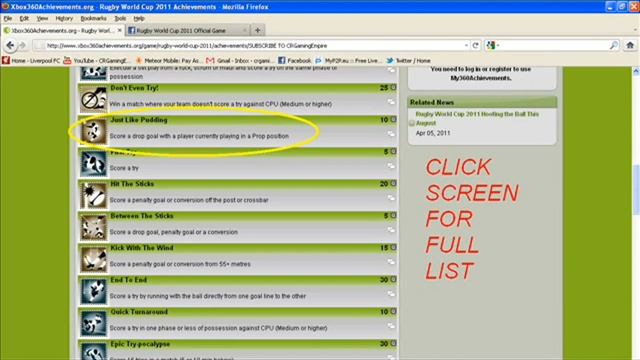This screenshot has width=640, height=360.
Task: Click comment icon on Don't Even Try row
Action: 391,102
